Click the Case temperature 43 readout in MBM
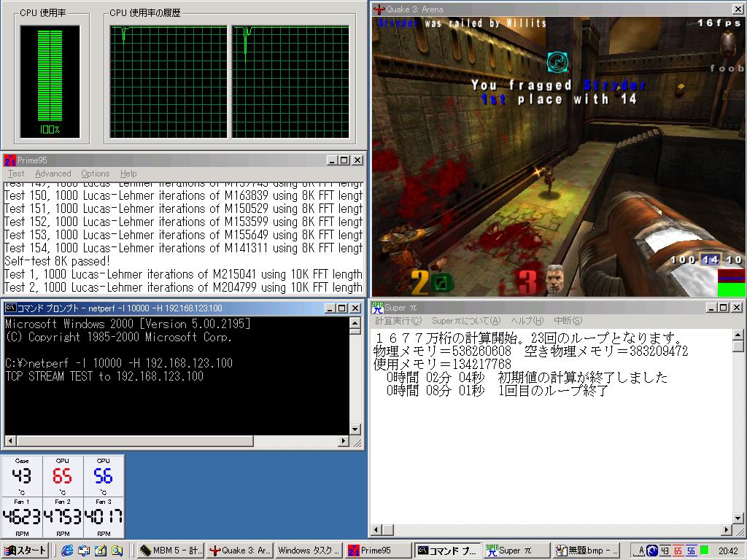This screenshot has width=747, height=560. 22,476
